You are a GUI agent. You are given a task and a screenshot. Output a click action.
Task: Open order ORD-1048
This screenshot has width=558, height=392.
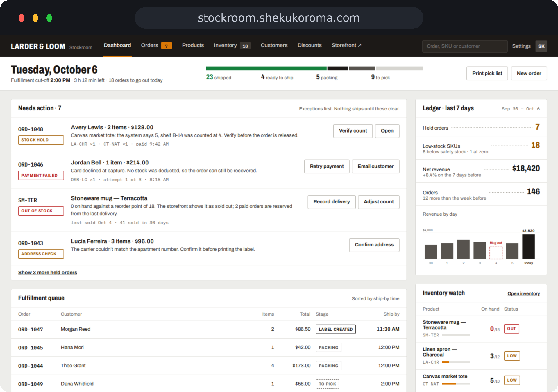point(387,131)
